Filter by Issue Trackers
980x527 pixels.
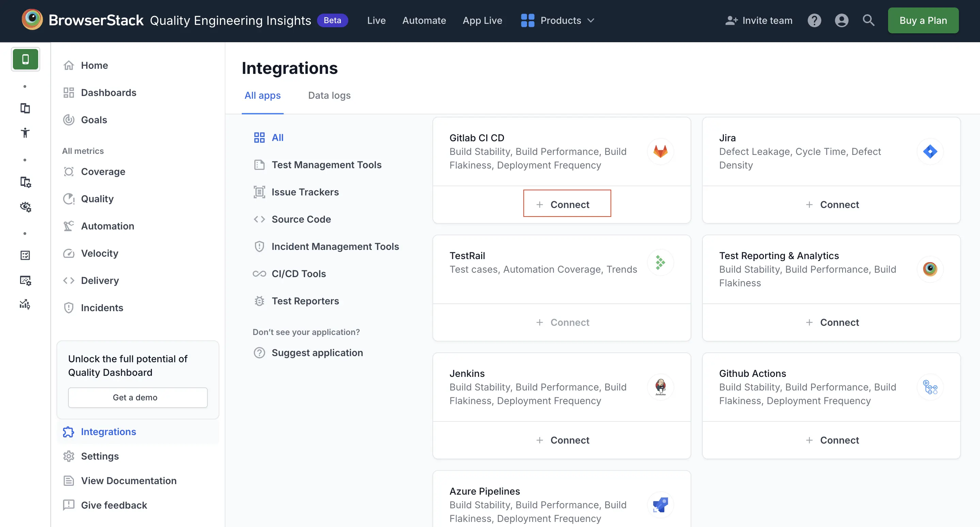[x=296, y=192]
